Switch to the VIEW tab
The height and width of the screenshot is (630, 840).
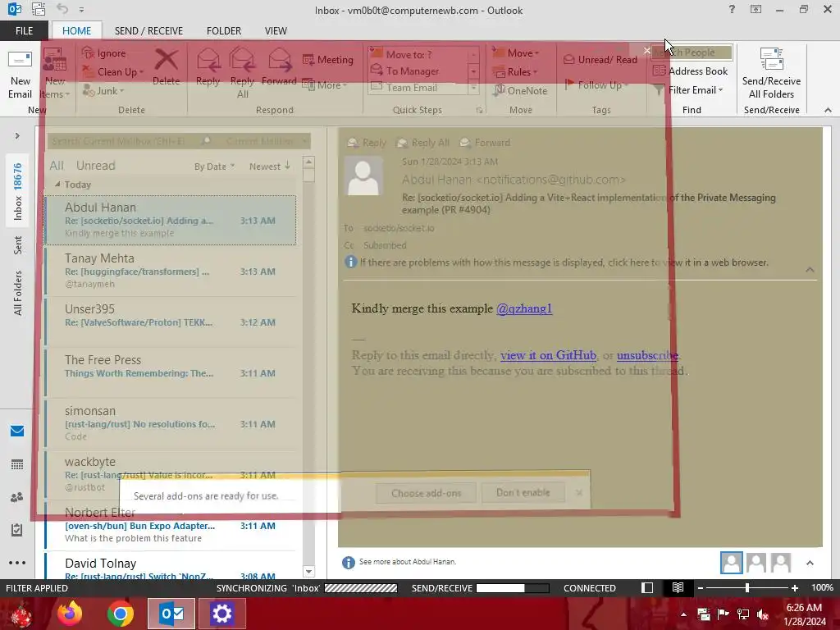[276, 30]
